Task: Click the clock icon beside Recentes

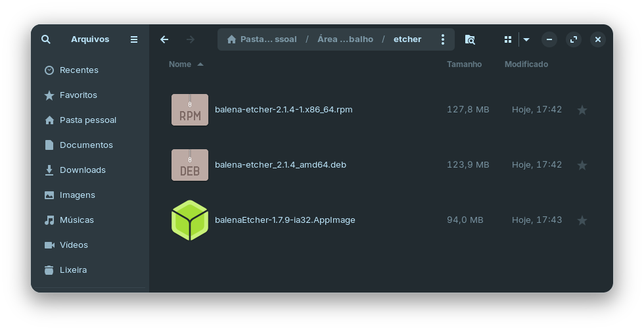Action: 49,70
